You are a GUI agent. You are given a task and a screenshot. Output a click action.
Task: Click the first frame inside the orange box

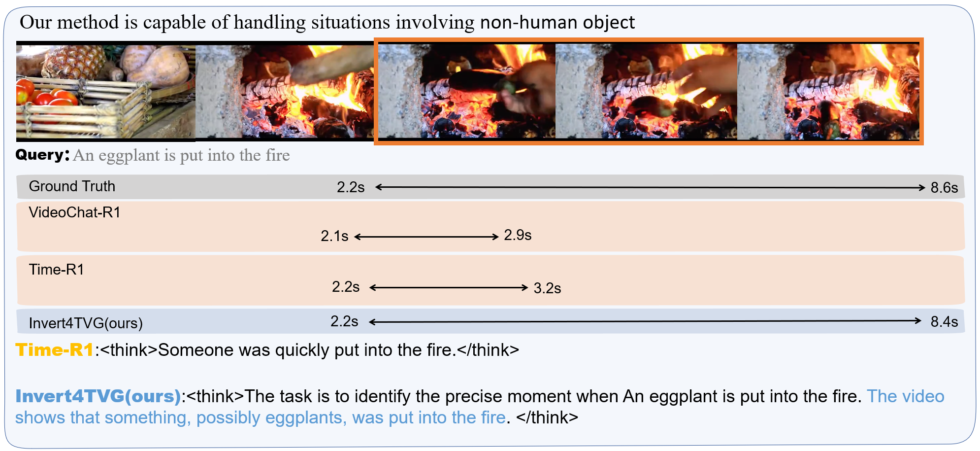coord(466,91)
